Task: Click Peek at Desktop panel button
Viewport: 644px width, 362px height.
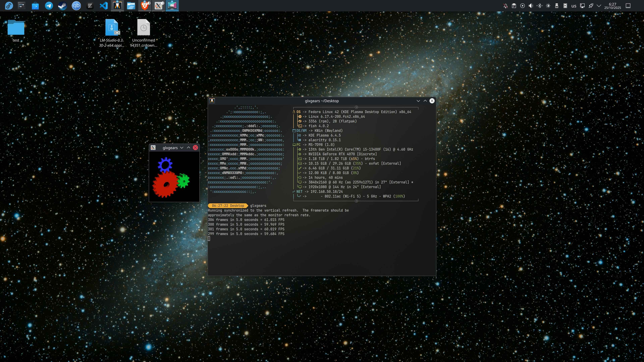Action: [628, 6]
